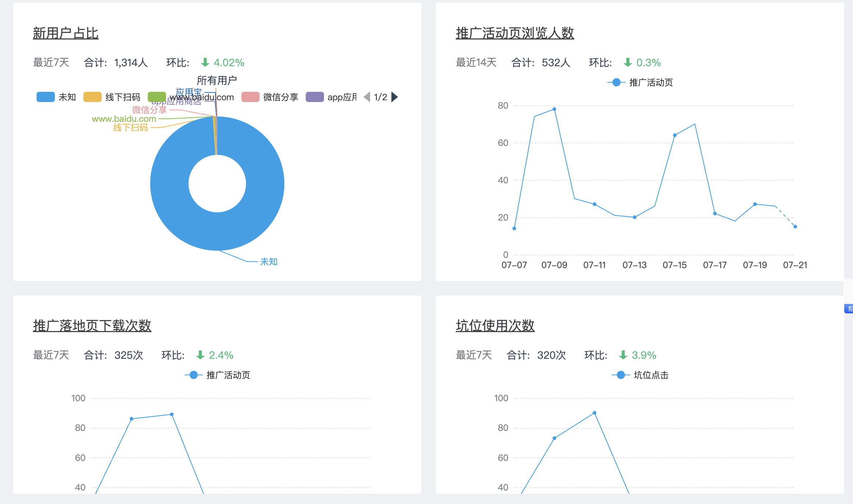
Task: Click the 07-09 peak data point
Action: tap(555, 109)
